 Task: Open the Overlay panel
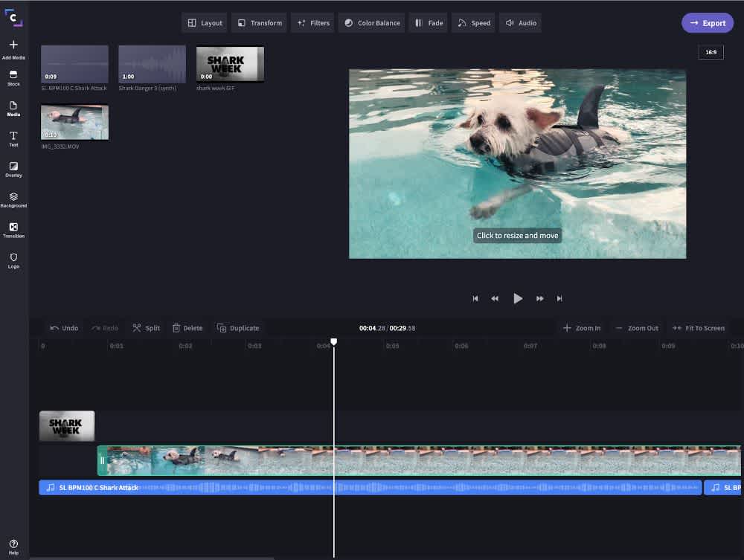(x=13, y=170)
